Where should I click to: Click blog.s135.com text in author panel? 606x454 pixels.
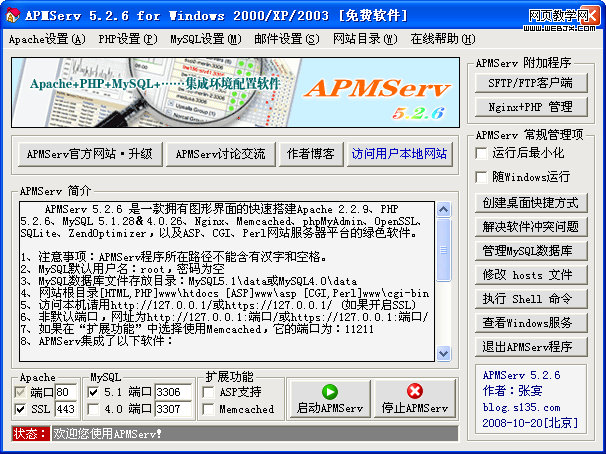[x=521, y=407]
